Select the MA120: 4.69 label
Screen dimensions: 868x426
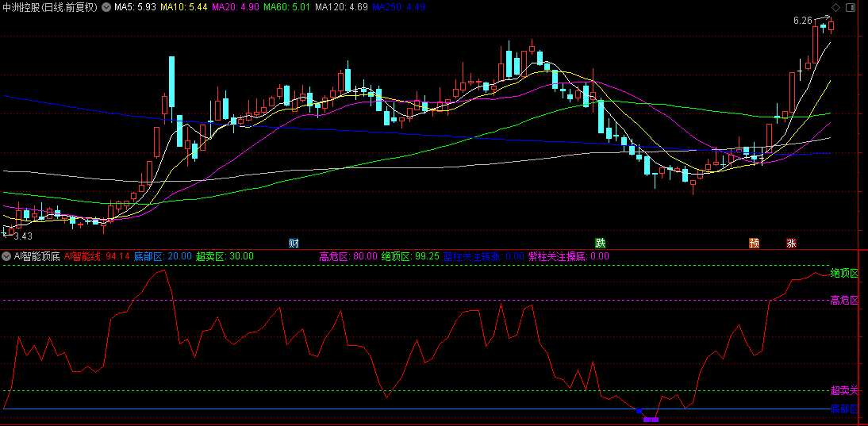tap(341, 8)
